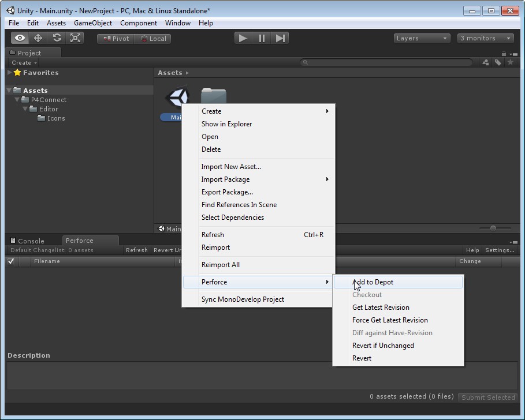This screenshot has width=525, height=420.
Task: Switch to the Perforce tab
Action: 91,241
